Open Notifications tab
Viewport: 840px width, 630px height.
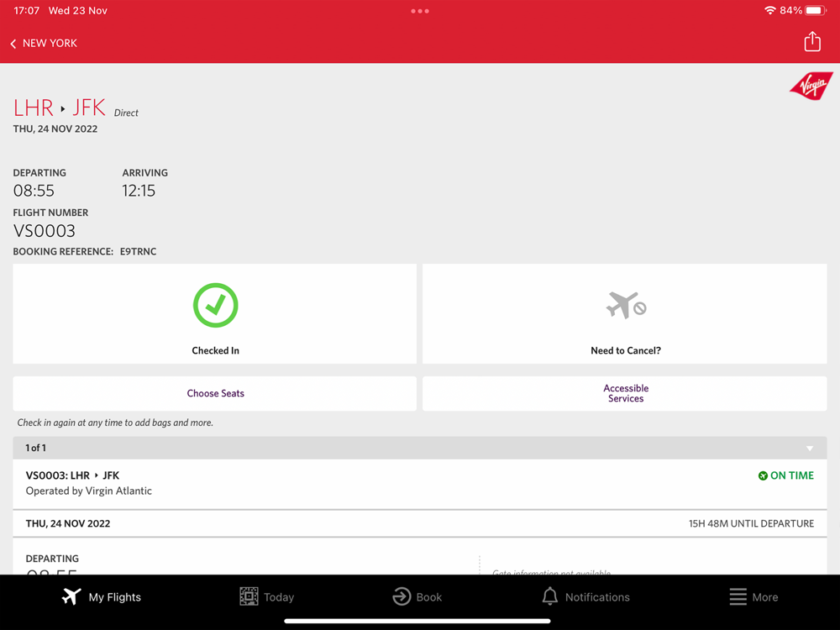pos(586,596)
